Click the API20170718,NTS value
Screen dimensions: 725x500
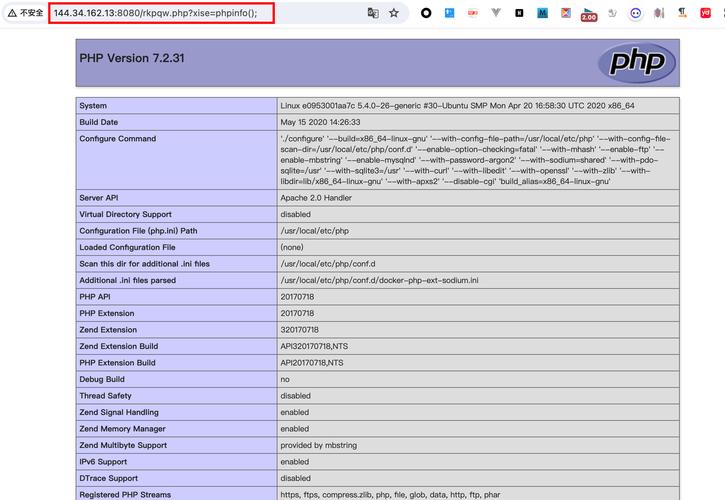[312, 363]
